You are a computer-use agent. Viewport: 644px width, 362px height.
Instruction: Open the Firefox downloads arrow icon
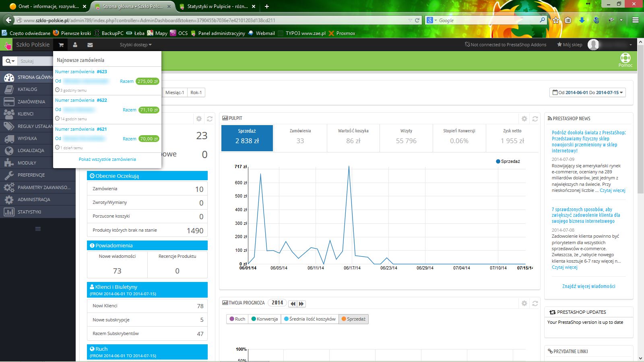582,20
